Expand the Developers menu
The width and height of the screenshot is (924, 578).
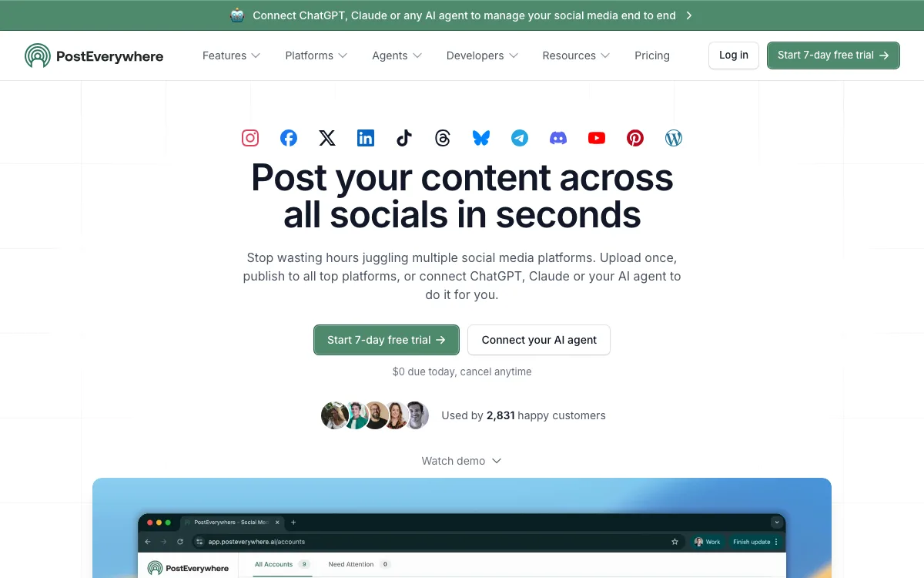click(483, 55)
